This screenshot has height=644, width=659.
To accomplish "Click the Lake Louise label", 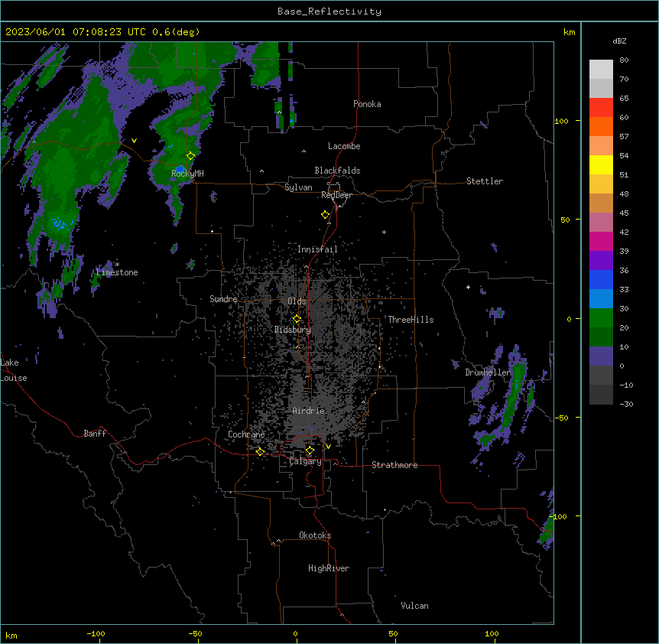I will point(14,370).
